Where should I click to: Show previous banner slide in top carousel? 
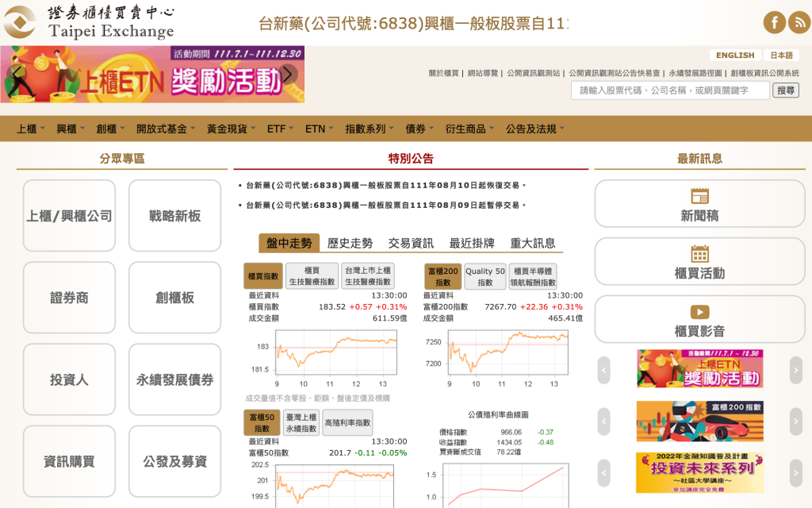[17, 73]
